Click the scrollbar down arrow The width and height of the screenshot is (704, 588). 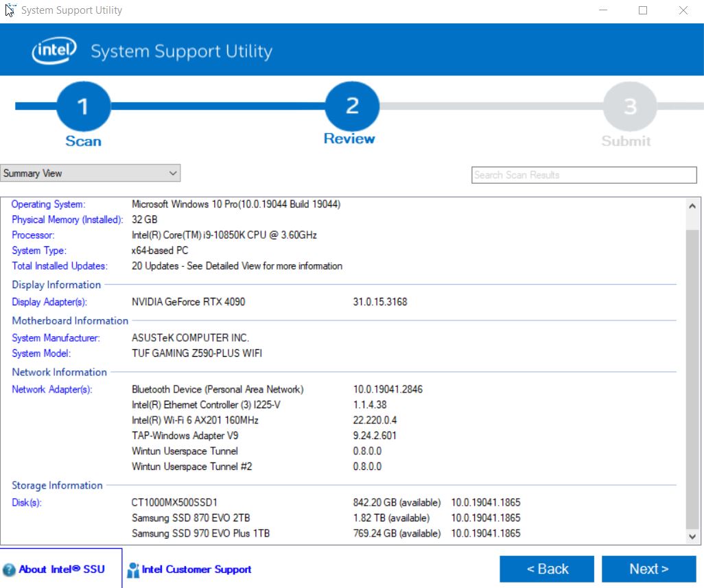coord(692,535)
